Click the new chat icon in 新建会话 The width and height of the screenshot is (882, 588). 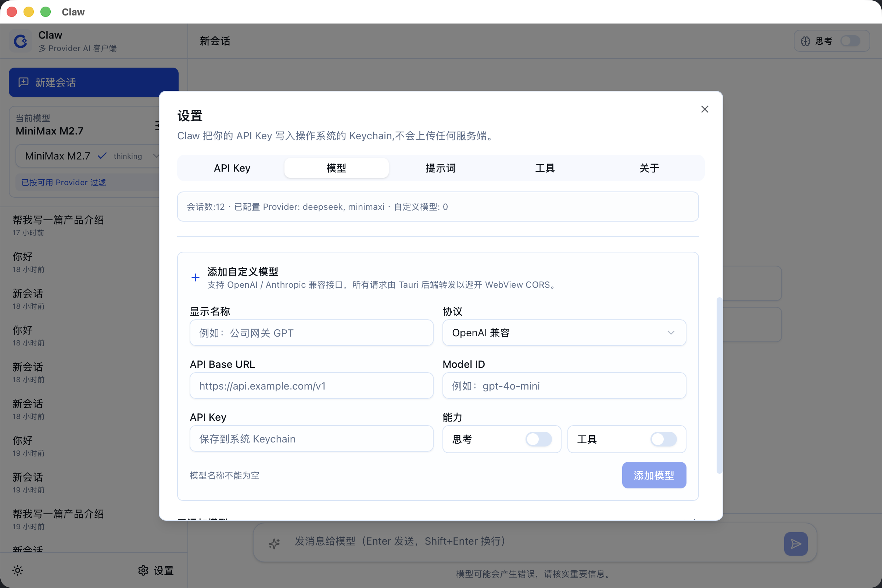click(24, 82)
